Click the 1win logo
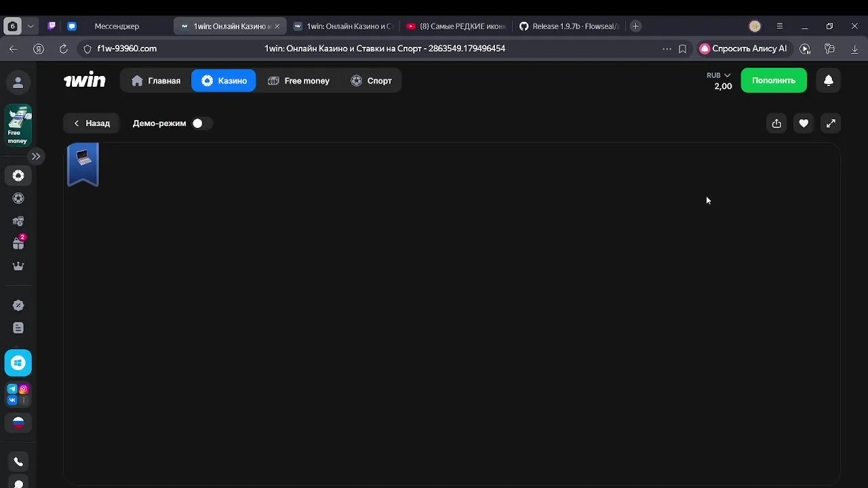The image size is (868, 488). coord(85,80)
